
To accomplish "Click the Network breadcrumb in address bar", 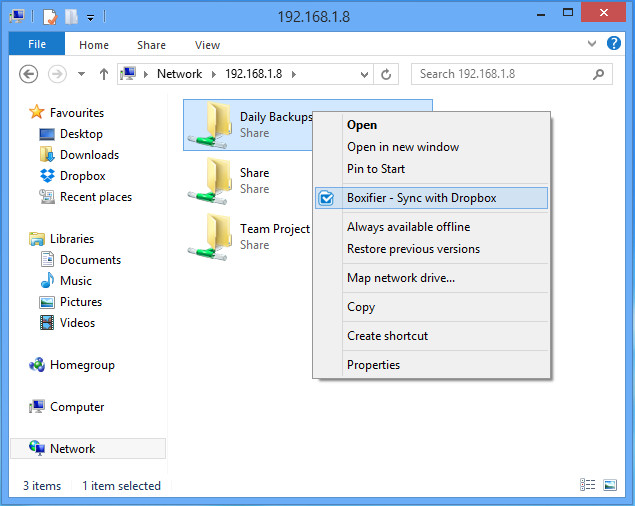I will coord(179,74).
